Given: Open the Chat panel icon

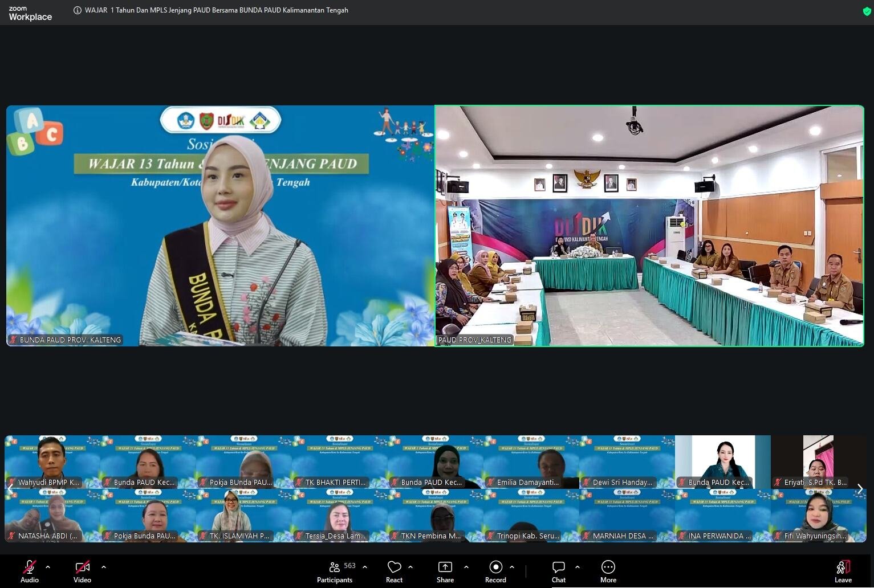Looking at the screenshot, I should (x=559, y=567).
